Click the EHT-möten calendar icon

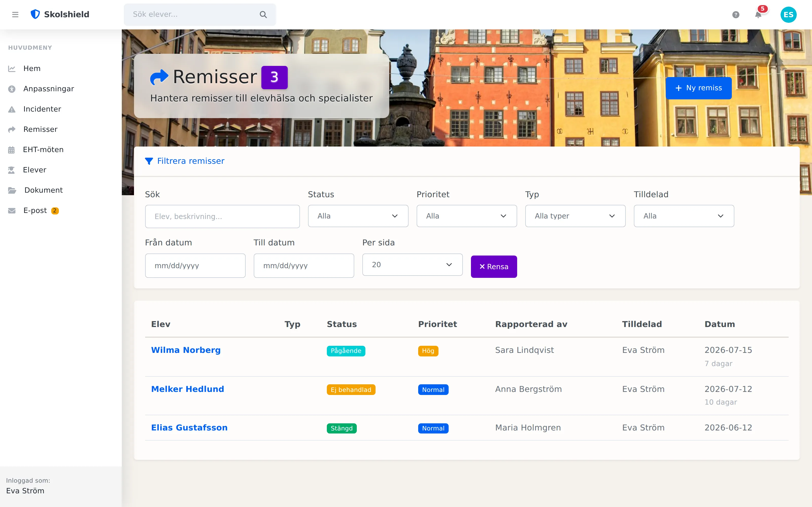tap(11, 150)
